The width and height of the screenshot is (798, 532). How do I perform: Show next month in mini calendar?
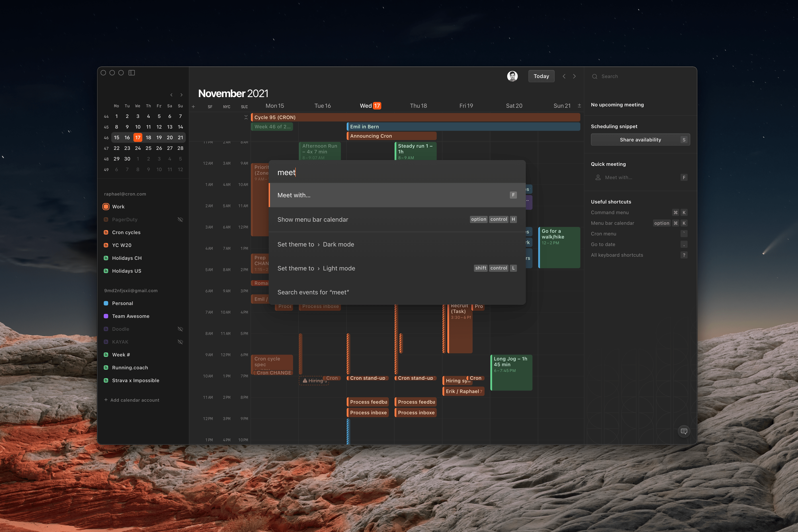click(182, 95)
